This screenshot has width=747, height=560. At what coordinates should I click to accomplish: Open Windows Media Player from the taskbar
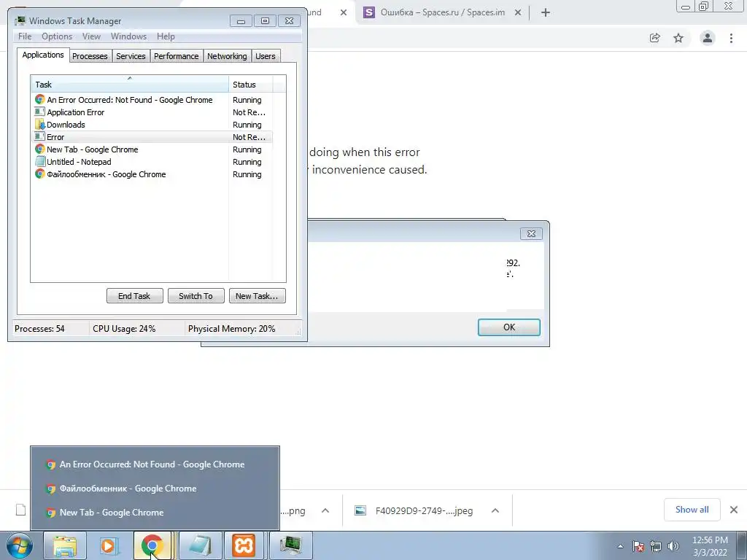pyautogui.click(x=108, y=545)
